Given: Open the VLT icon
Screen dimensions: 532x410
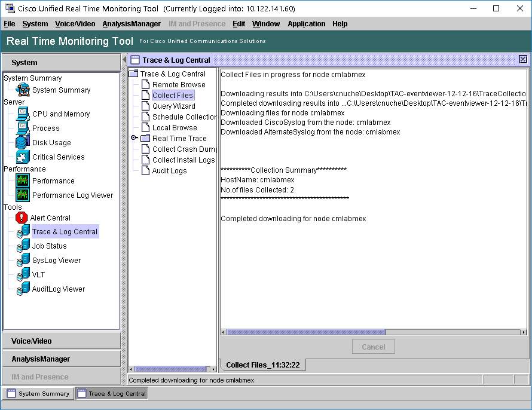Looking at the screenshot, I should (x=23, y=274).
